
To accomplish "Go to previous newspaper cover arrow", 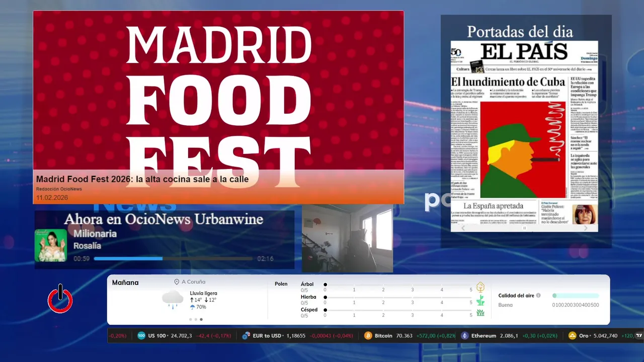I will [463, 228].
